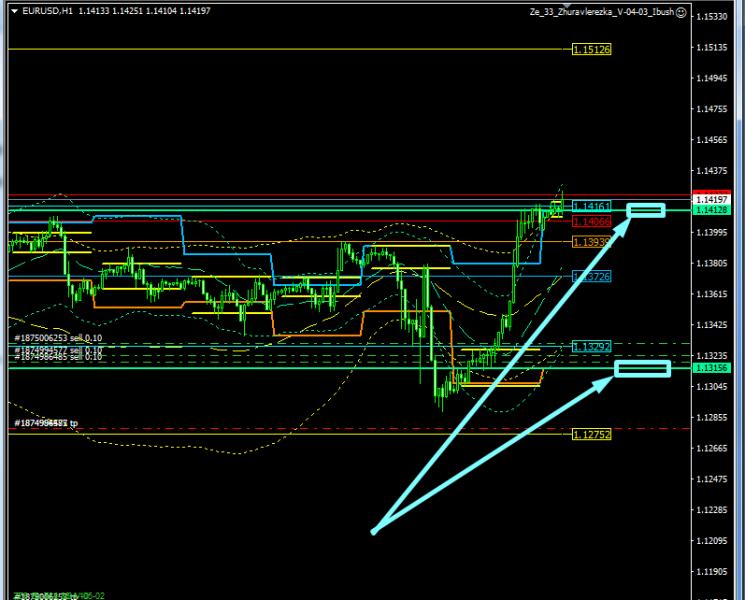This screenshot has width=745, height=600.
Task: Select the cyan 1.13292 level label
Action: pos(592,347)
